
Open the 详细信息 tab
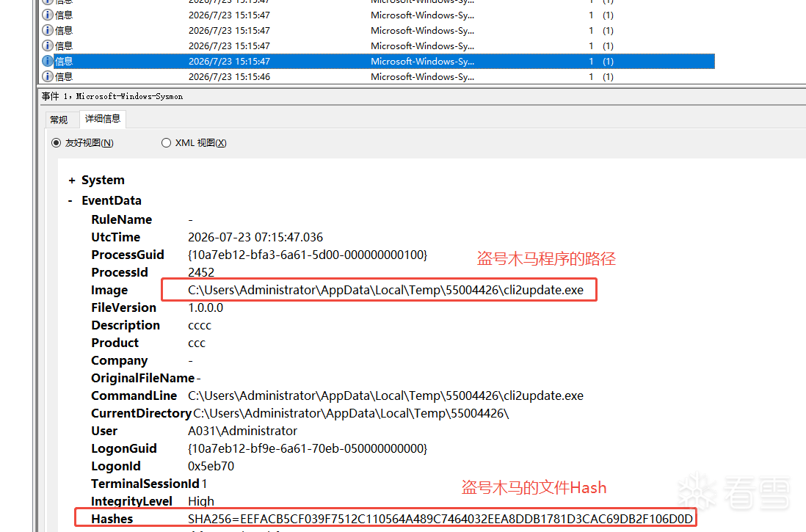(103, 119)
